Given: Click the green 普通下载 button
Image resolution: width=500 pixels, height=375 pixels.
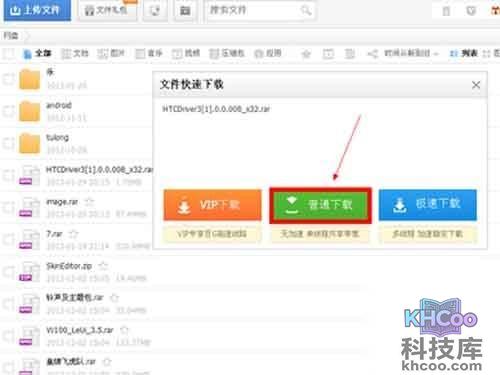Looking at the screenshot, I should 320,205.
